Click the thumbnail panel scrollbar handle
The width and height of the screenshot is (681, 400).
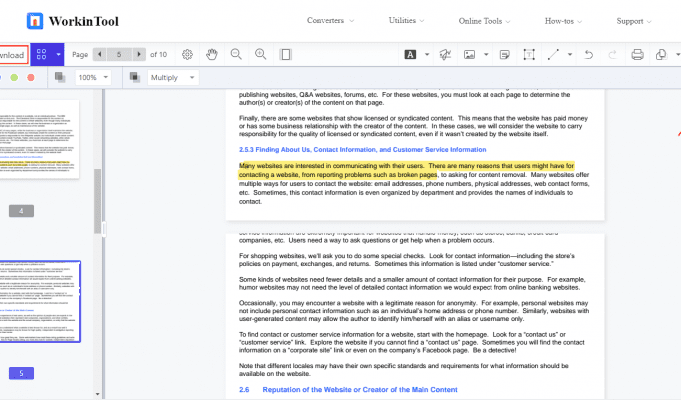(x=97, y=202)
